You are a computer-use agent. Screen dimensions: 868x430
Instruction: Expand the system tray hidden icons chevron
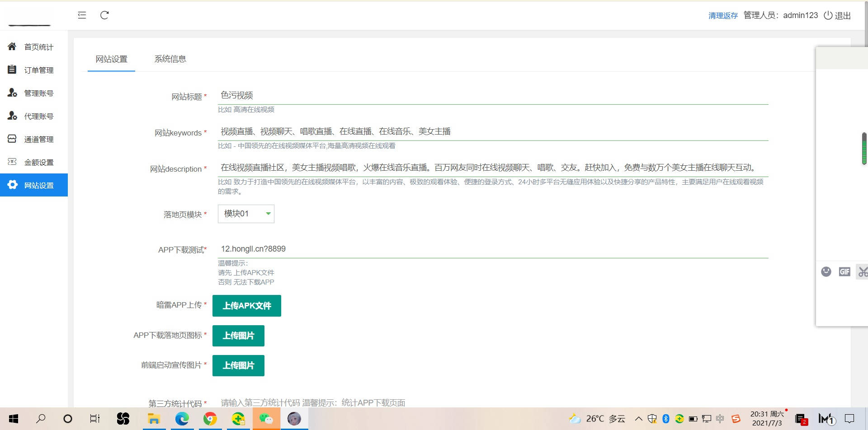639,419
